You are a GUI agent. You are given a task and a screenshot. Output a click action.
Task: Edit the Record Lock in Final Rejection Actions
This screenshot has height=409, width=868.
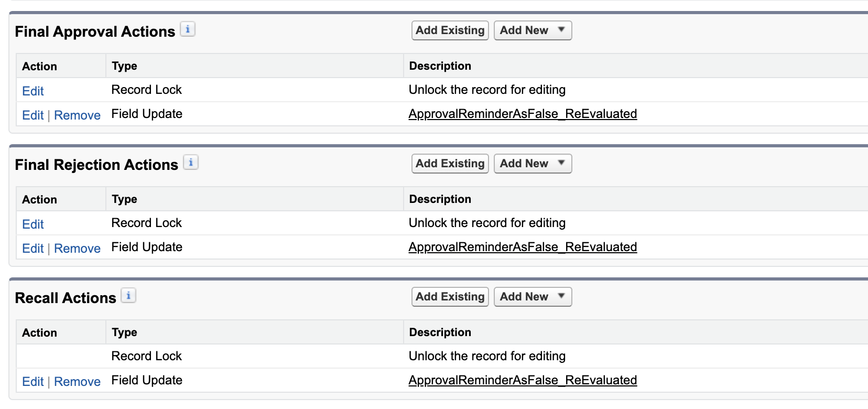tap(32, 224)
